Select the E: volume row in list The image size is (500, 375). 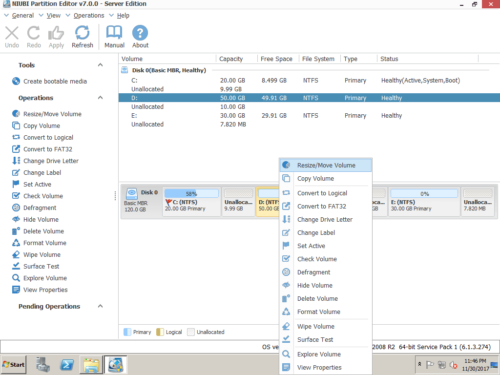(x=309, y=116)
